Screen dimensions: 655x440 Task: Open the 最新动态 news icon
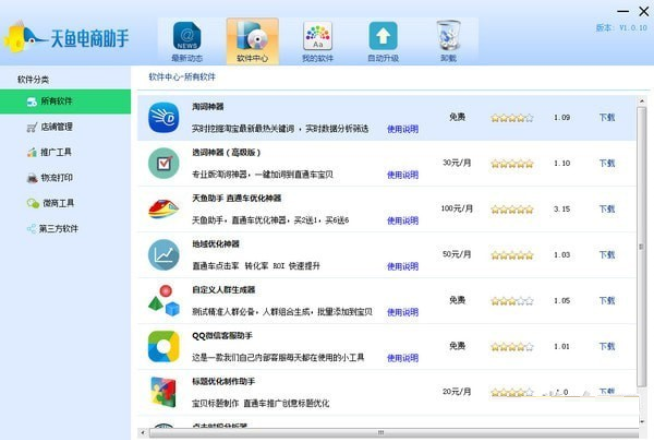[x=187, y=41]
